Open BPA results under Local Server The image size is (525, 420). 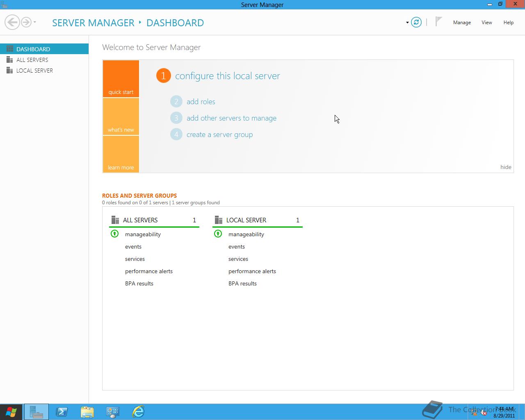242,283
